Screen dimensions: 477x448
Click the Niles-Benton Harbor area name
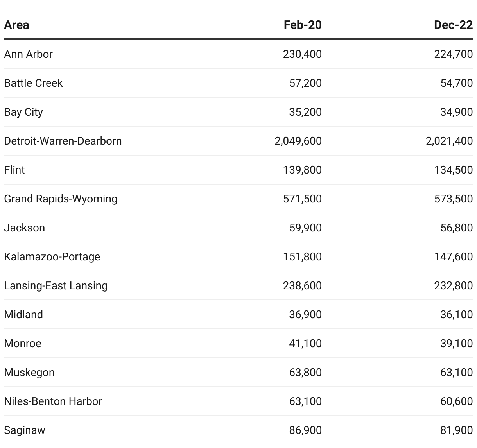(53, 401)
